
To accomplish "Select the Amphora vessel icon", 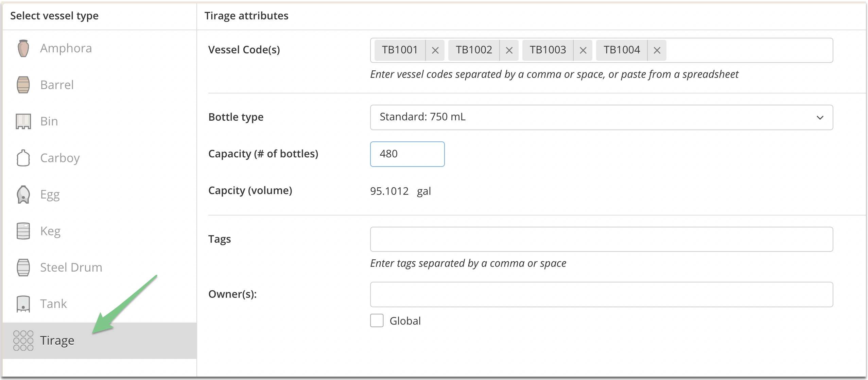I will (x=23, y=48).
